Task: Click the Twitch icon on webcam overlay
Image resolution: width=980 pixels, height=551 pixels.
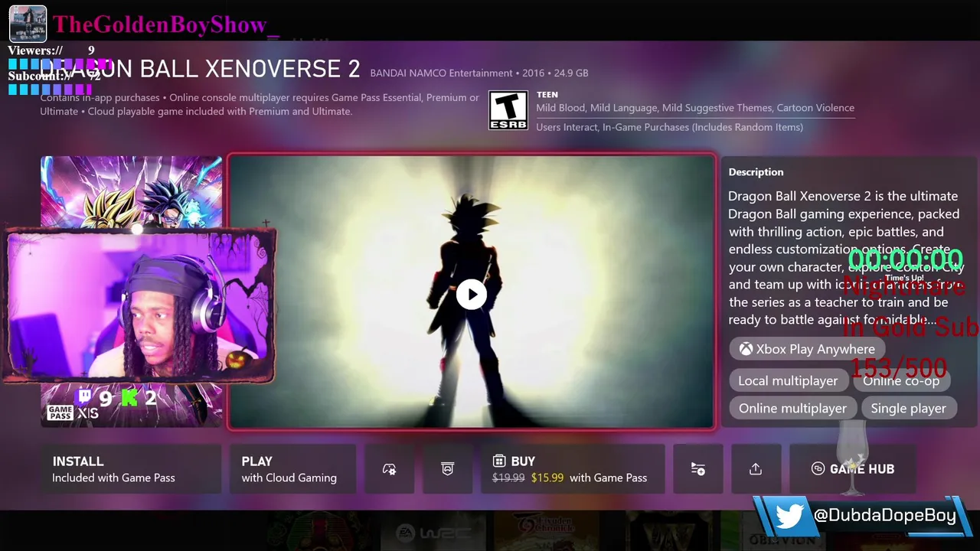Action: pos(85,396)
